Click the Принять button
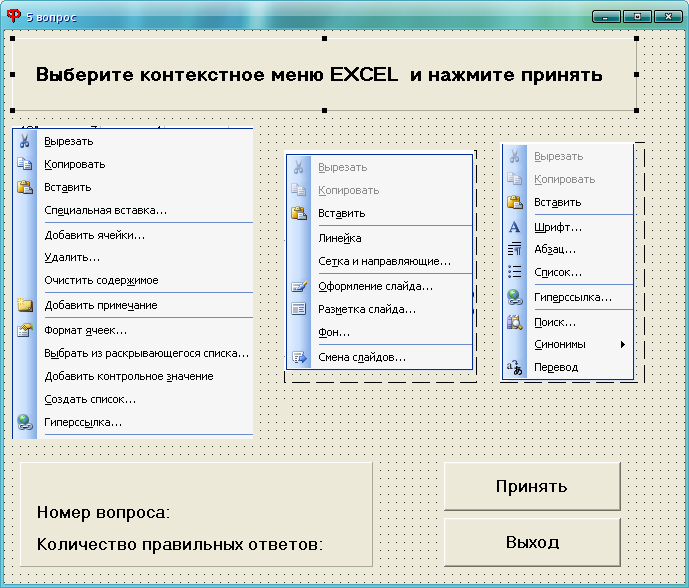Viewport: 689px width, 588px height. click(x=532, y=486)
